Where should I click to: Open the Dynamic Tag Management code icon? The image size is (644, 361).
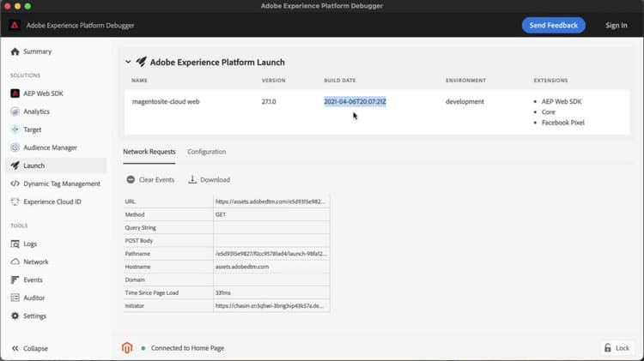point(15,184)
